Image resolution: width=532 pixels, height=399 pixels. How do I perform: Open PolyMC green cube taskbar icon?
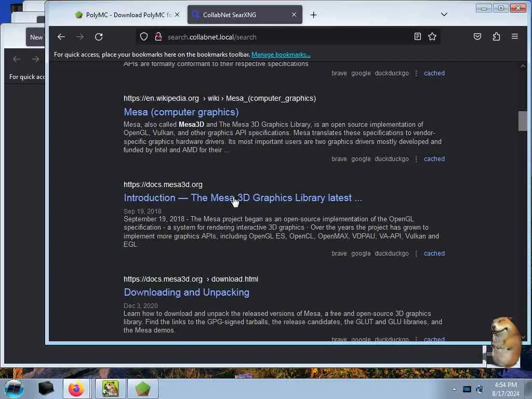coord(143,389)
